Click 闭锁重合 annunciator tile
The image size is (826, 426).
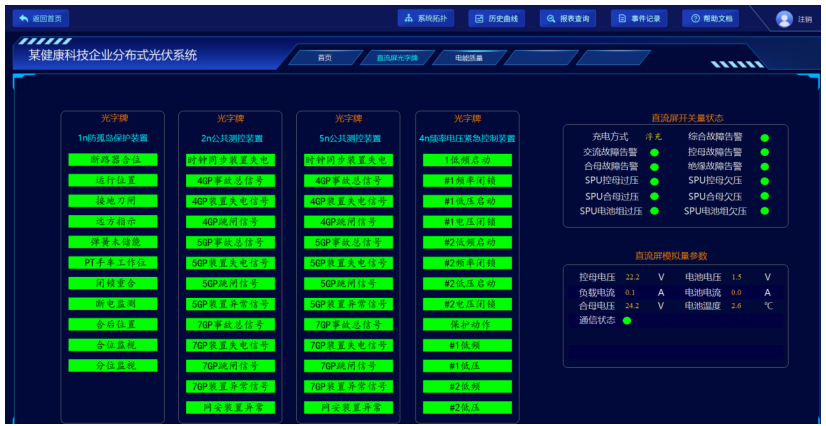pyautogui.click(x=113, y=283)
